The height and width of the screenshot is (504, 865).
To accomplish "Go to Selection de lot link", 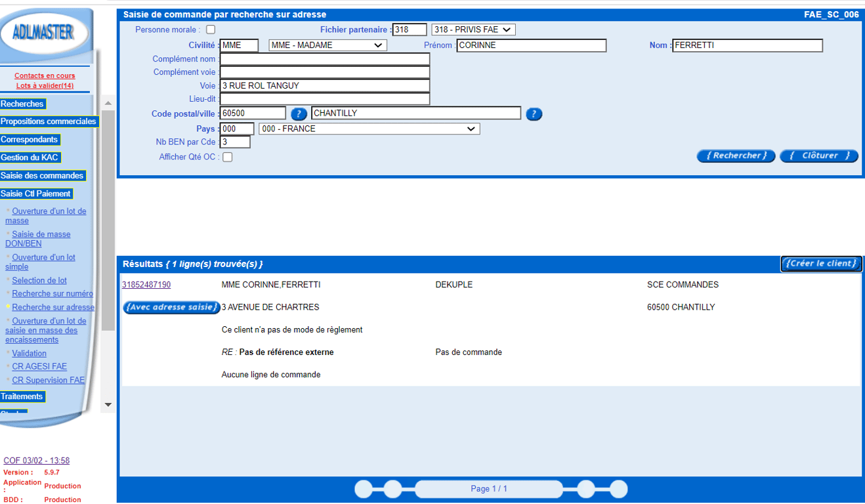I will click(x=39, y=280).
